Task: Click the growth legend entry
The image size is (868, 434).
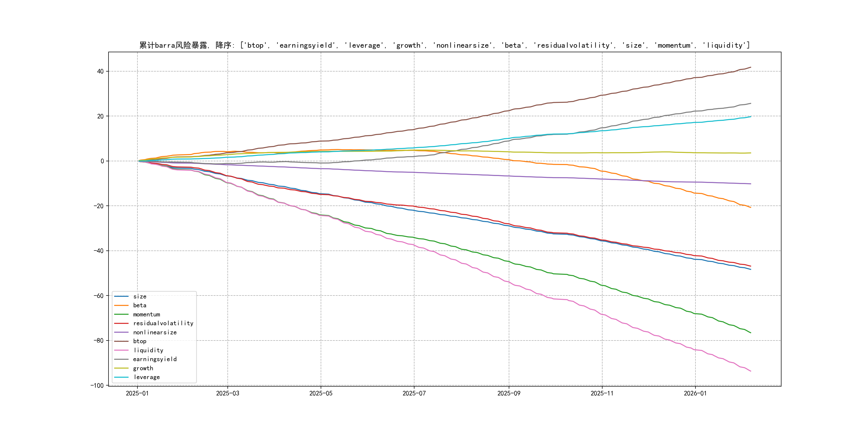Action: (x=143, y=368)
